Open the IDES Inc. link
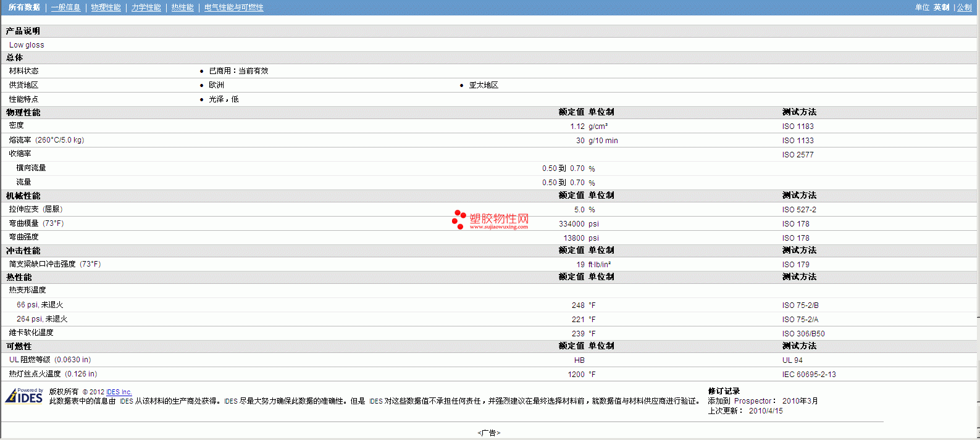This screenshot has width=980, height=440. click(119, 392)
